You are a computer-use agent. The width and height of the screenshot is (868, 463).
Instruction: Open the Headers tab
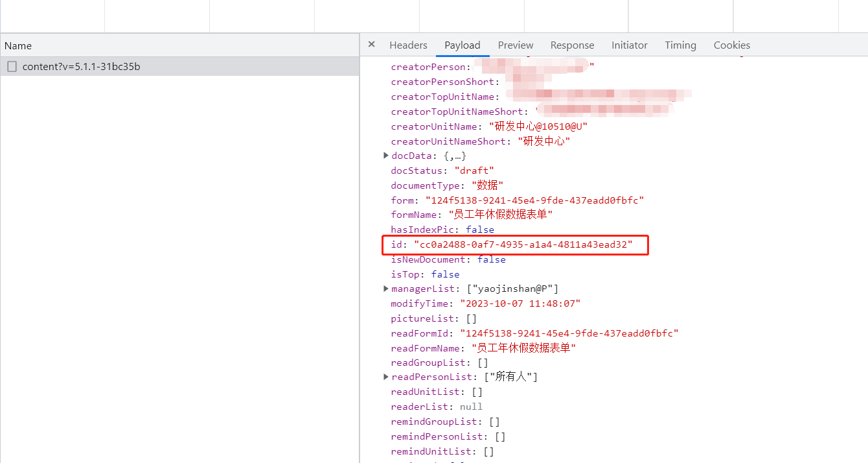(x=408, y=45)
